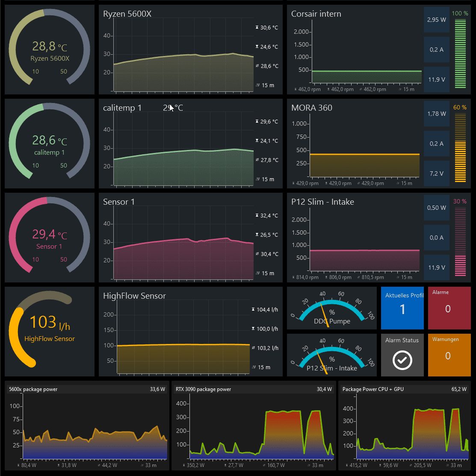The width and height of the screenshot is (476, 476).
Task: Select the 2,95 W power tile
Action: pos(437,20)
